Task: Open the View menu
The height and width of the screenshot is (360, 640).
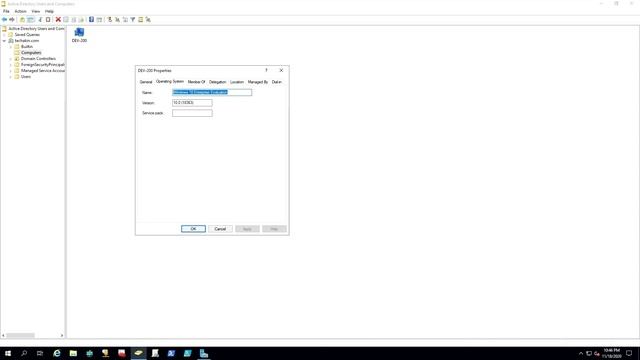Action: coord(36,11)
